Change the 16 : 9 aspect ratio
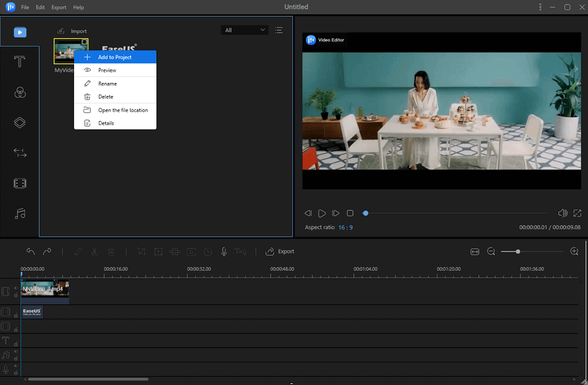The image size is (588, 385). click(x=345, y=227)
